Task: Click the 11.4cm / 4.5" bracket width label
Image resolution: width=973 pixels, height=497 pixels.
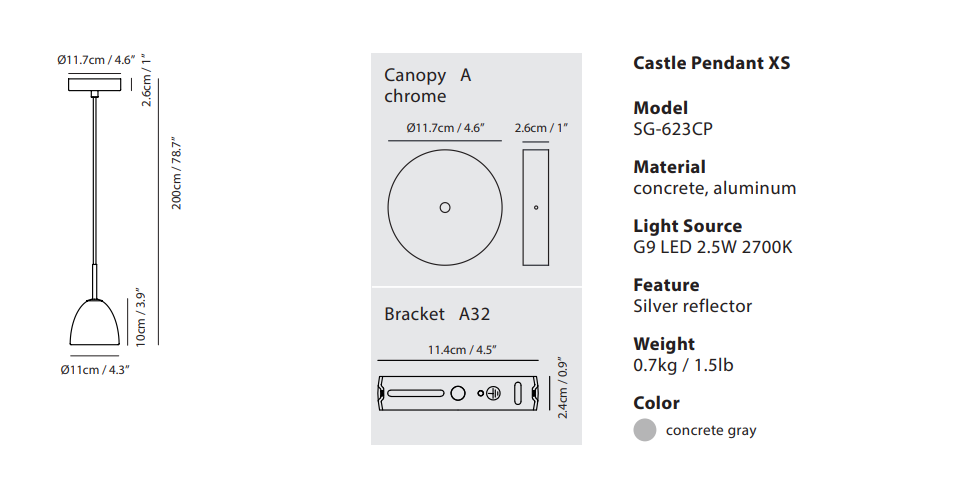Action: pos(462,350)
